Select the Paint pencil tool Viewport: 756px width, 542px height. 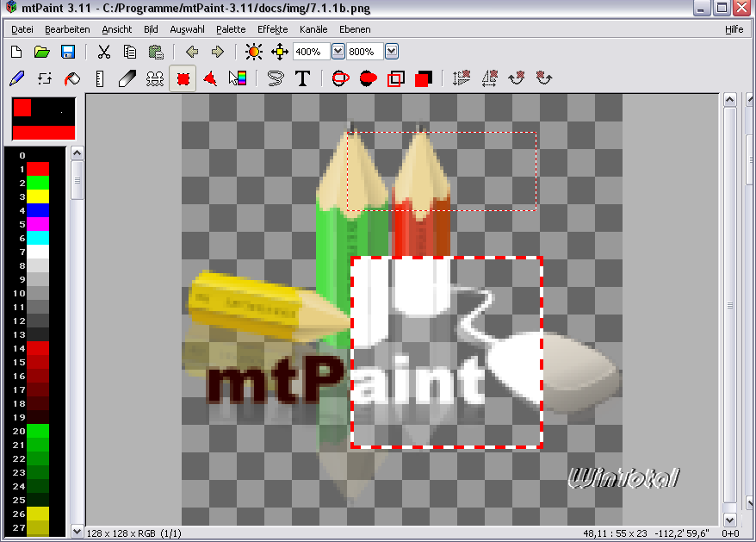click(17, 78)
